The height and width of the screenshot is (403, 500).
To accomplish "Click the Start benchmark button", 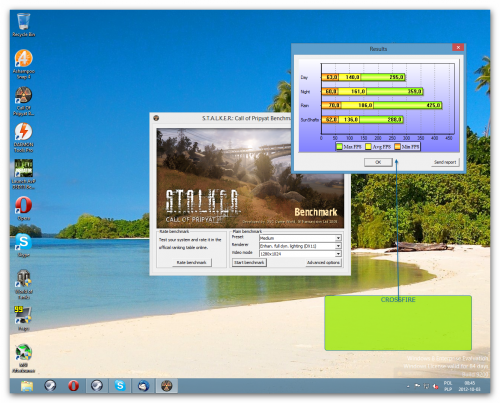I will pyautogui.click(x=249, y=263).
